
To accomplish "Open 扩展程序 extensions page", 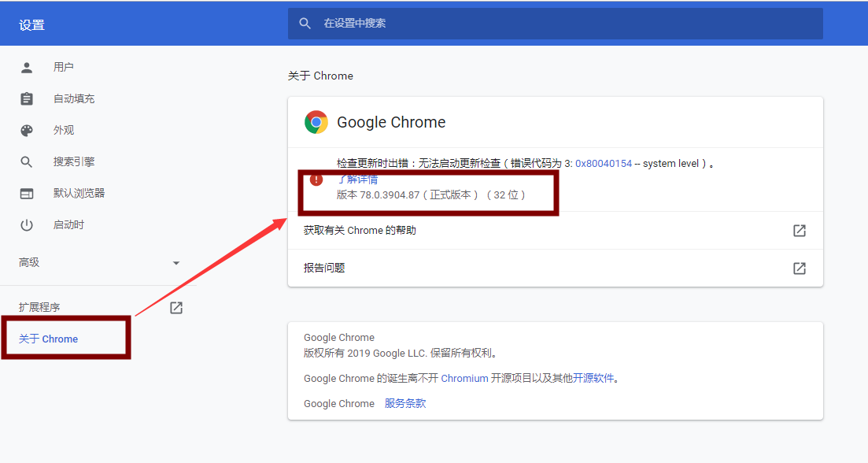I will point(39,307).
